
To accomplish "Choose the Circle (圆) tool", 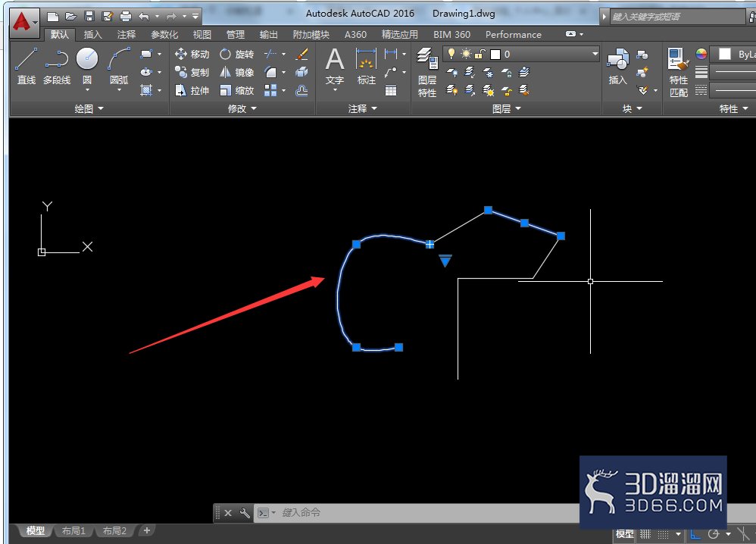I will tap(87, 66).
